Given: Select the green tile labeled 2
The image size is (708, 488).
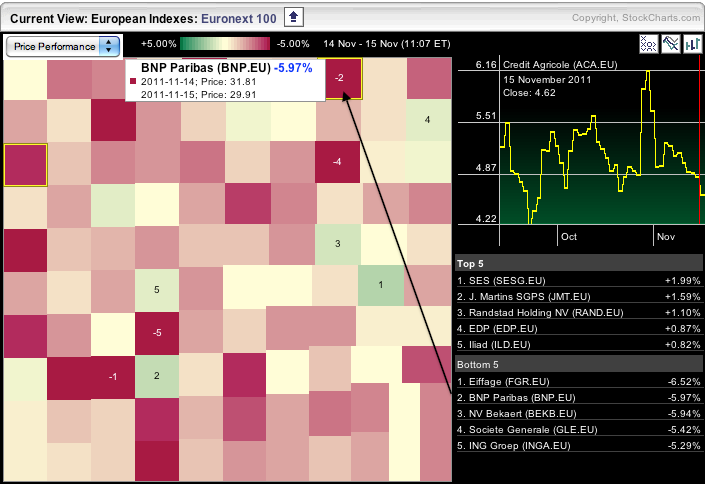Looking at the screenshot, I should click(x=157, y=376).
